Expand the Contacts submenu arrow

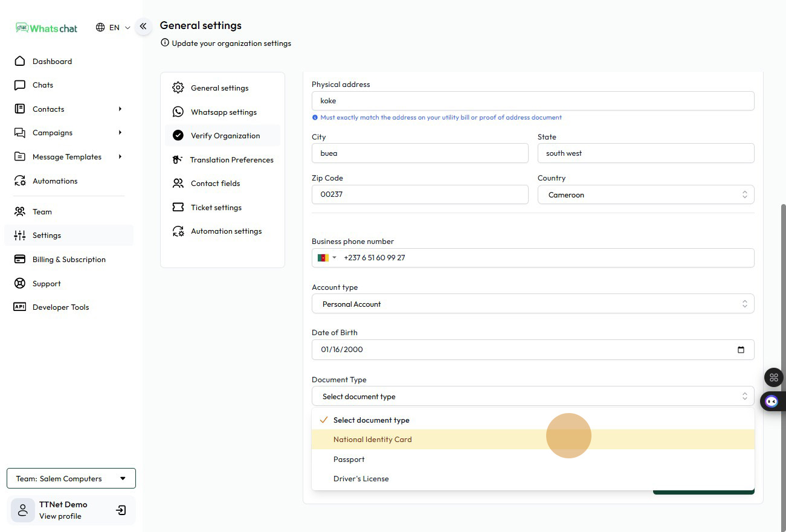[x=120, y=109]
